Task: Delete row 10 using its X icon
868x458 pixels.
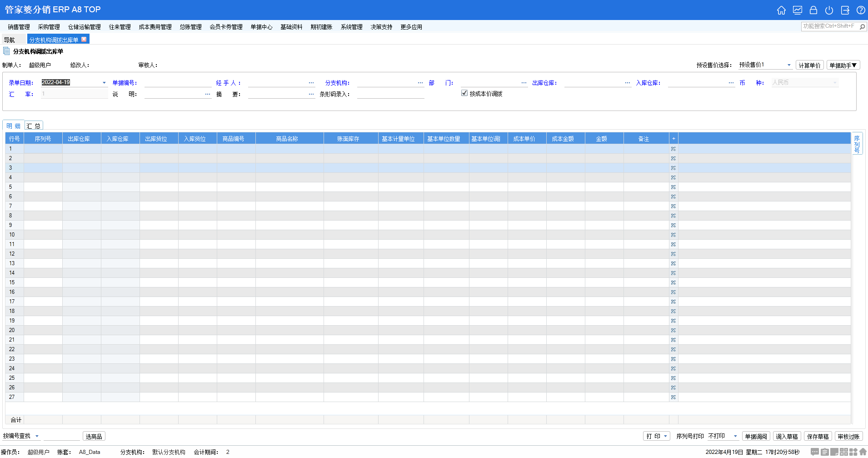Action: (x=673, y=235)
